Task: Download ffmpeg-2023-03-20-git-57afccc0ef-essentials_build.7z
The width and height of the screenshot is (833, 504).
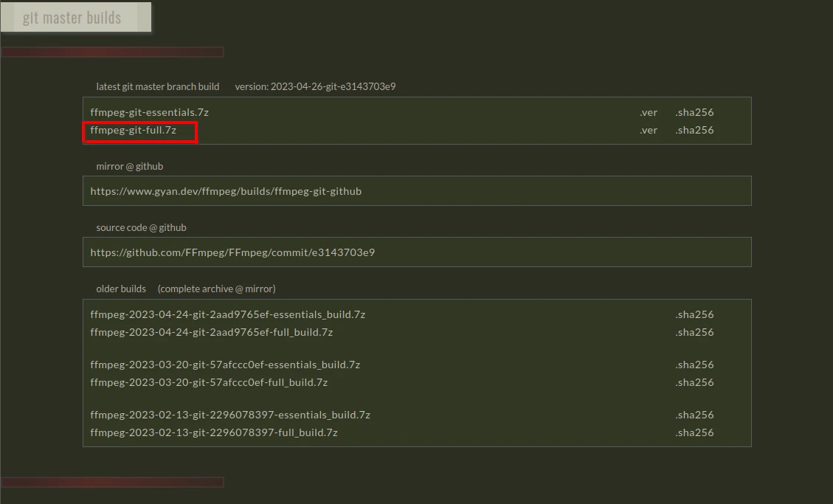Action: [225, 364]
